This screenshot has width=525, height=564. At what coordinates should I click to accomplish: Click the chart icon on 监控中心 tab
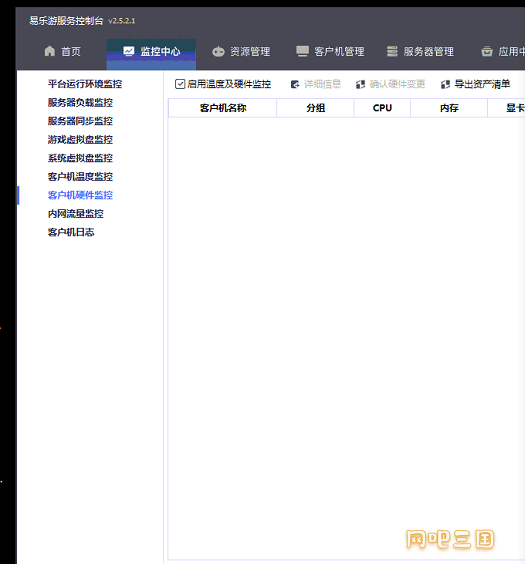pos(129,51)
